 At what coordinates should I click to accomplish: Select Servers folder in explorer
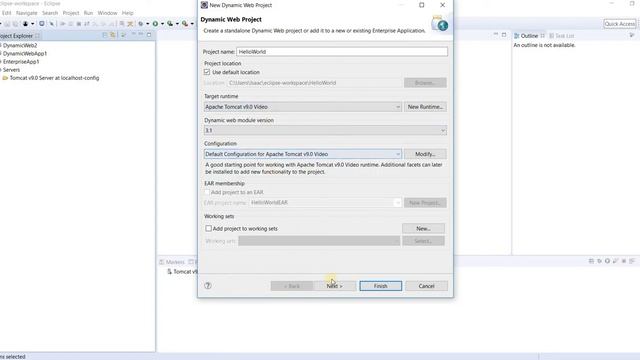[11, 70]
